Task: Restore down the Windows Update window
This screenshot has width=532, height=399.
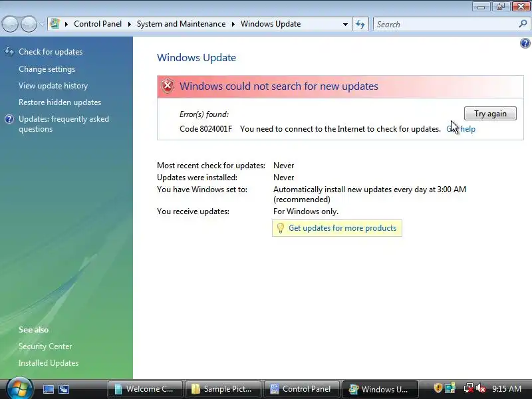Action: (x=500, y=6)
